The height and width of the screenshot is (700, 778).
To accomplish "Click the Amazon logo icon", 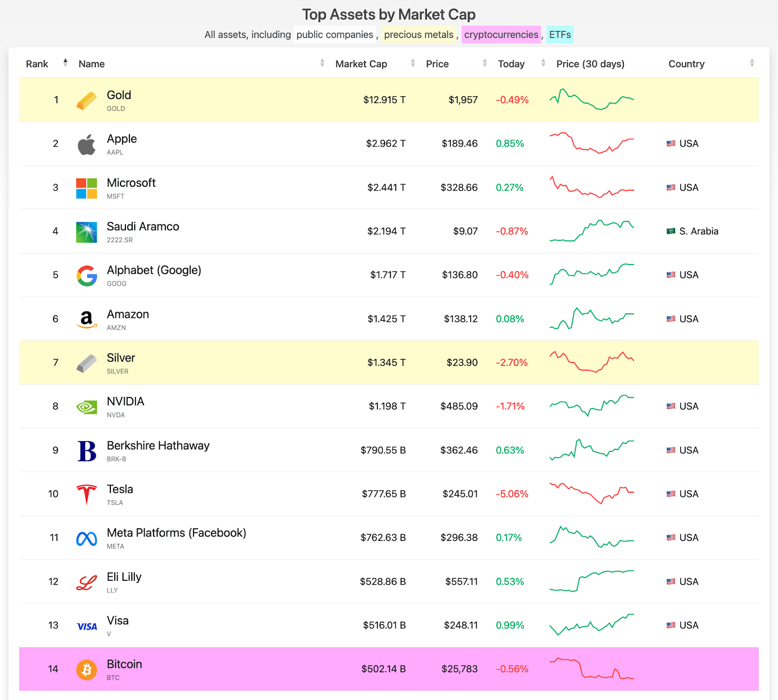I will 87,320.
